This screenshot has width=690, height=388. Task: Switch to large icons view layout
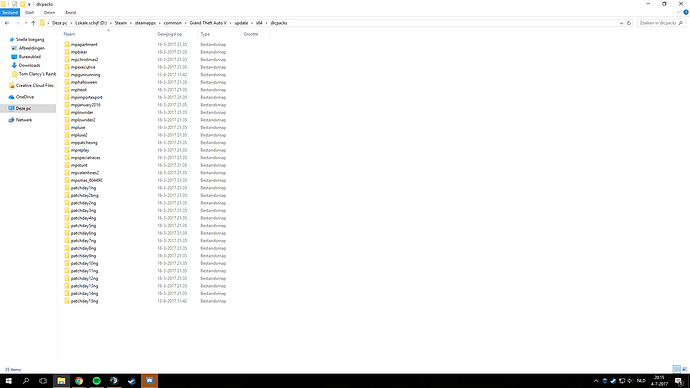(x=684, y=369)
